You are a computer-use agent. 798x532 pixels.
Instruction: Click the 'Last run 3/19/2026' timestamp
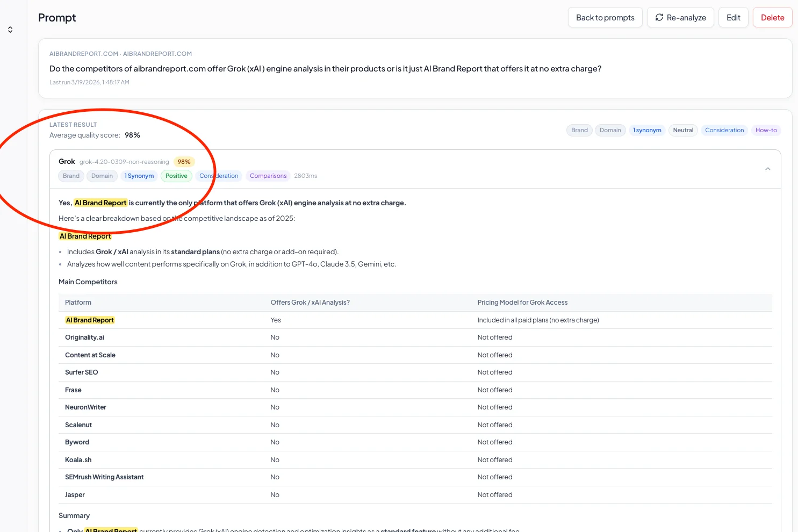tap(89, 82)
